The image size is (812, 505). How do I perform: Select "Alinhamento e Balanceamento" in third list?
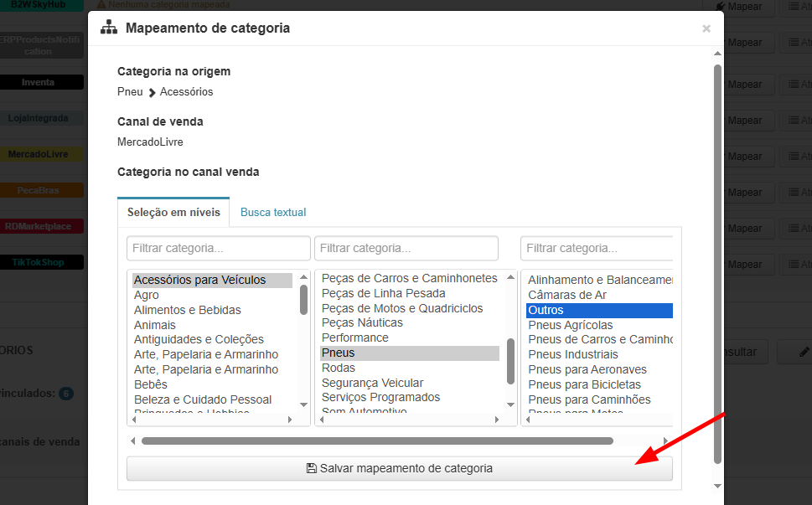600,280
